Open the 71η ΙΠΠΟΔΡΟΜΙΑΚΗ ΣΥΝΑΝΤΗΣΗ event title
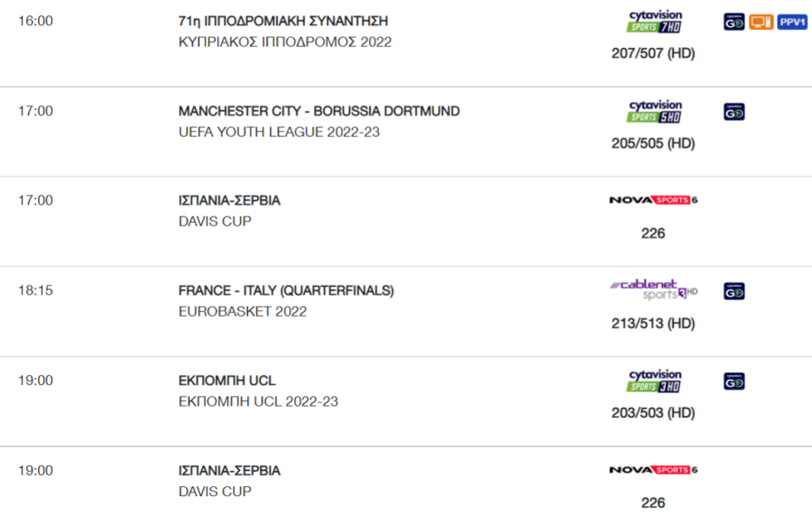The height and width of the screenshot is (516, 812). (x=283, y=22)
